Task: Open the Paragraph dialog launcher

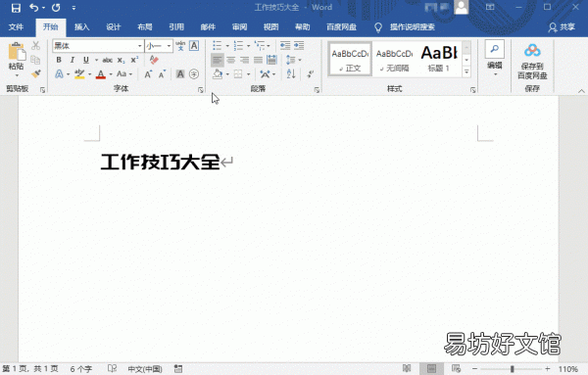Action: click(x=317, y=90)
